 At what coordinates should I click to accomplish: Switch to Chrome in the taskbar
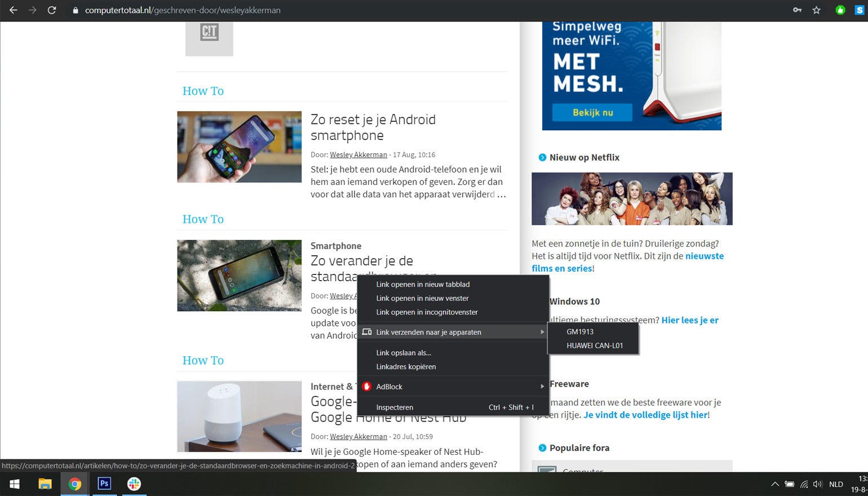pos(74,484)
